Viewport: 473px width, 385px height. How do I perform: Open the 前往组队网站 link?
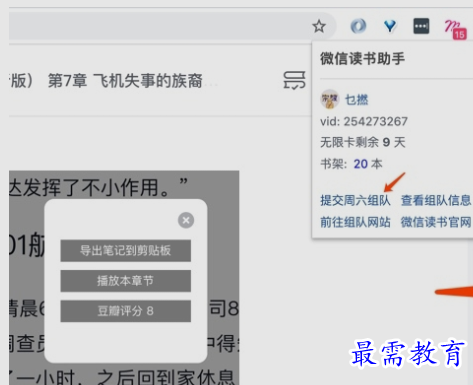[355, 222]
